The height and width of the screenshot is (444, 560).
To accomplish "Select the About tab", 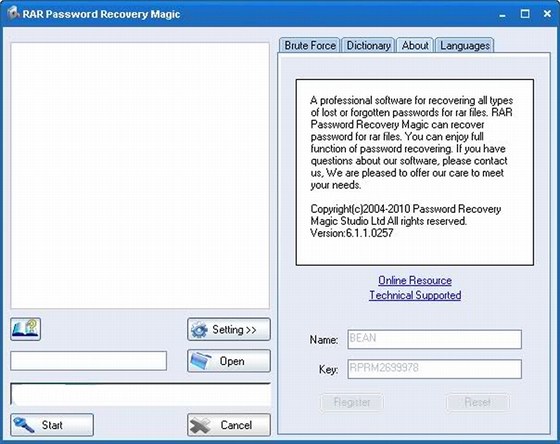I will 415,45.
